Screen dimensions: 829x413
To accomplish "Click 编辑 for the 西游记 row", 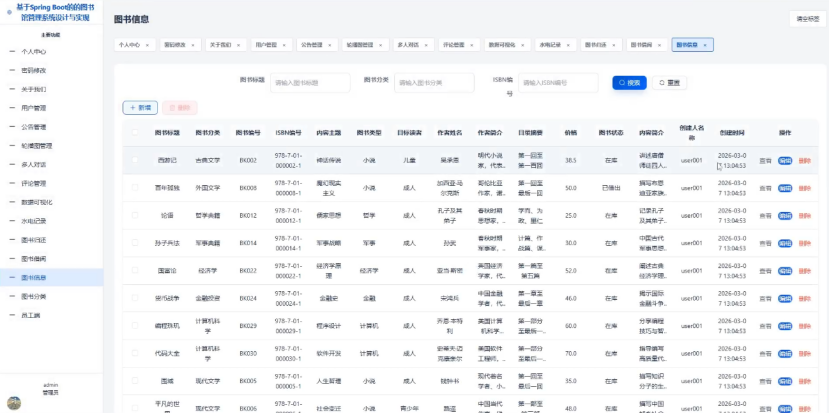I will click(x=785, y=160).
